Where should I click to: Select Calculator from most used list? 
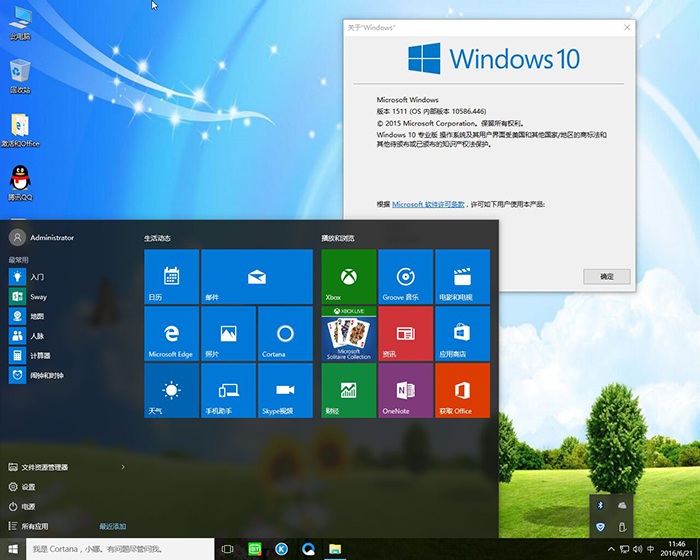point(40,355)
